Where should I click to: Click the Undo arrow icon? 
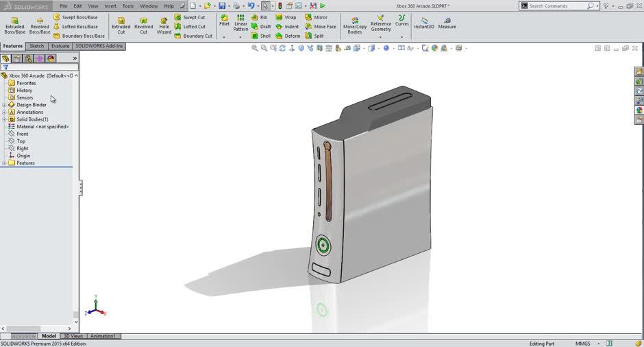(x=251, y=5)
